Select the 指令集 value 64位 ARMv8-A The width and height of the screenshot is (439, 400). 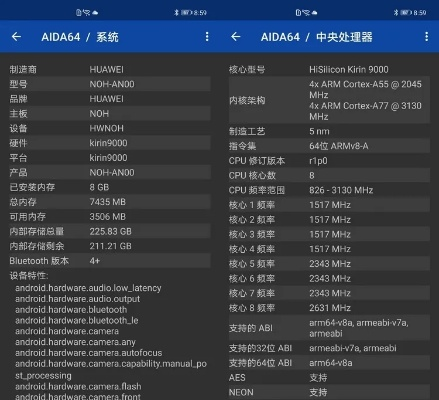[x=339, y=146]
